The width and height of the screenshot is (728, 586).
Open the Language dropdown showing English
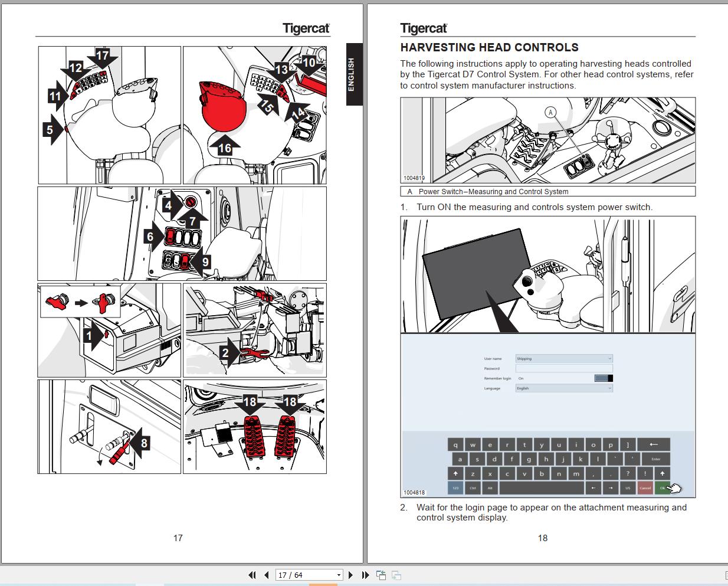[564, 388]
